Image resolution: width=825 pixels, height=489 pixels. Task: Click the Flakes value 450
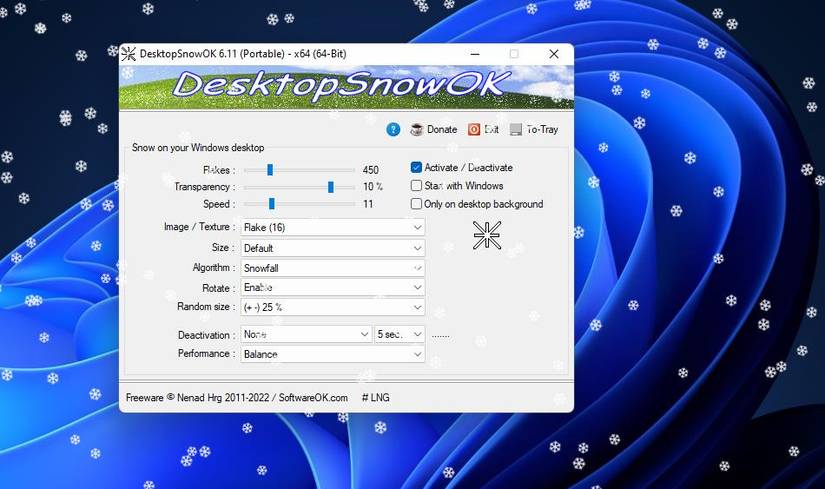(x=370, y=170)
